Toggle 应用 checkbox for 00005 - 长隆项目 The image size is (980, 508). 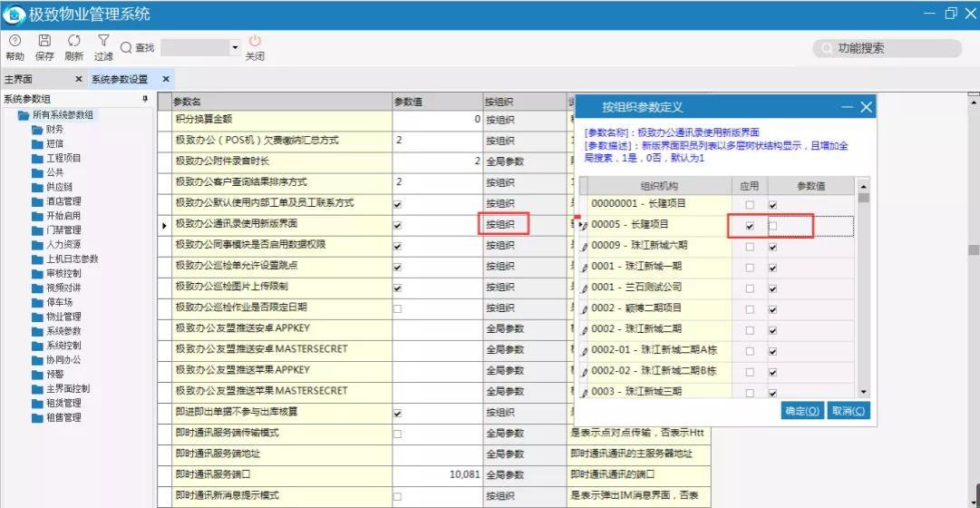click(750, 226)
